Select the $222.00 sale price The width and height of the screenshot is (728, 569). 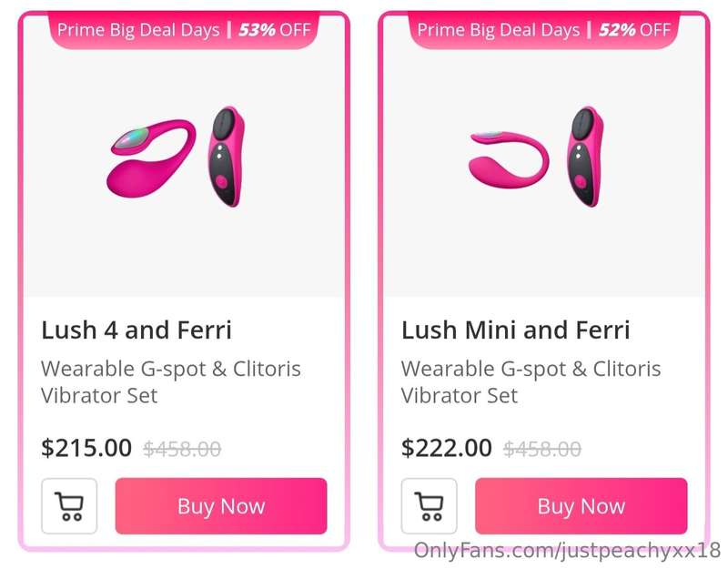pos(447,448)
